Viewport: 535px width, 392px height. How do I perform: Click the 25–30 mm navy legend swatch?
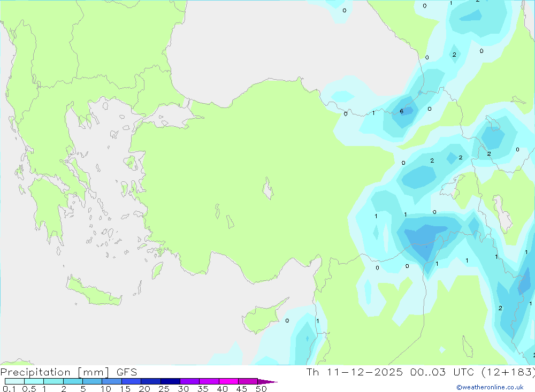tap(170, 381)
